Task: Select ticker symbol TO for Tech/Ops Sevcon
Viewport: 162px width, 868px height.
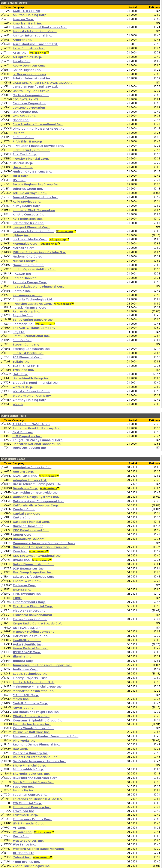Action: pos(6,448)
